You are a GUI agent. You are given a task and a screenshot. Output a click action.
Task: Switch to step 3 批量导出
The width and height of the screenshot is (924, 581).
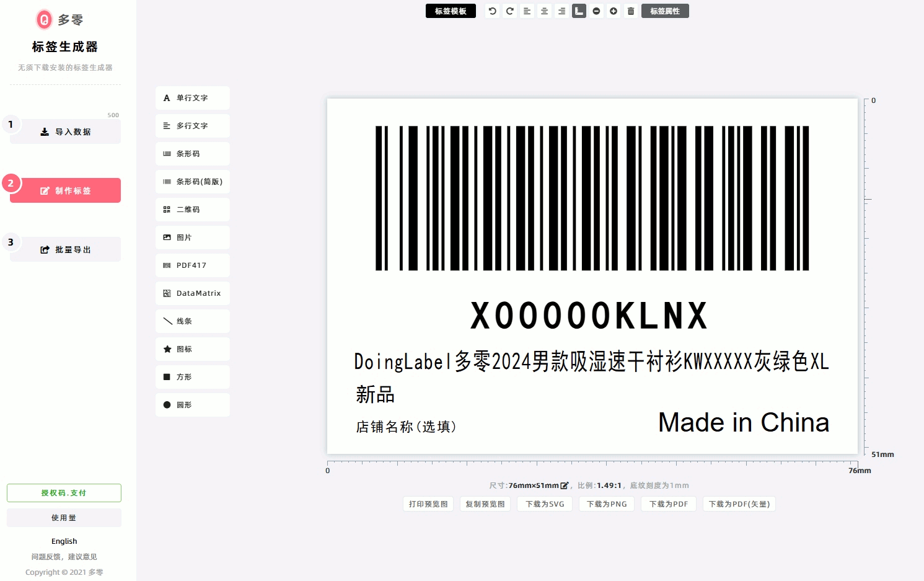[65, 250]
